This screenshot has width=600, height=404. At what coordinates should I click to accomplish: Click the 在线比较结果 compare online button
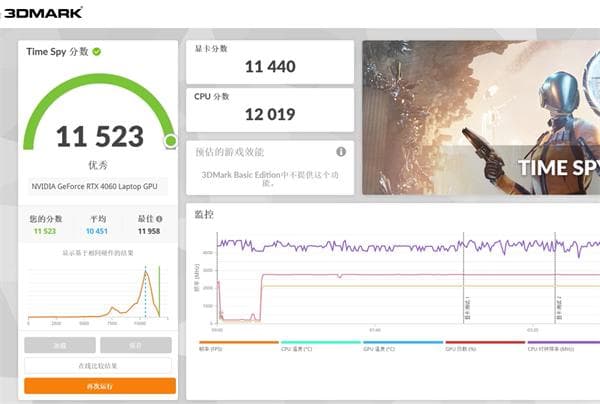coord(98,366)
